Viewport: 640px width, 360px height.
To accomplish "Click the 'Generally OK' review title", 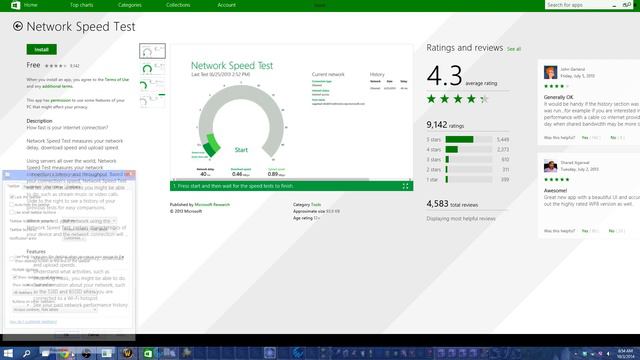I will 558,97.
